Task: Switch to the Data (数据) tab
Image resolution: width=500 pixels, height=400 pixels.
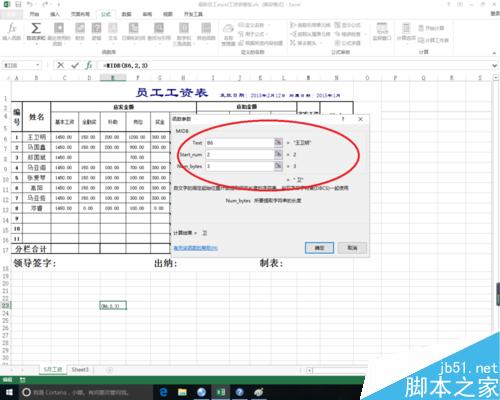Action: 126,14
